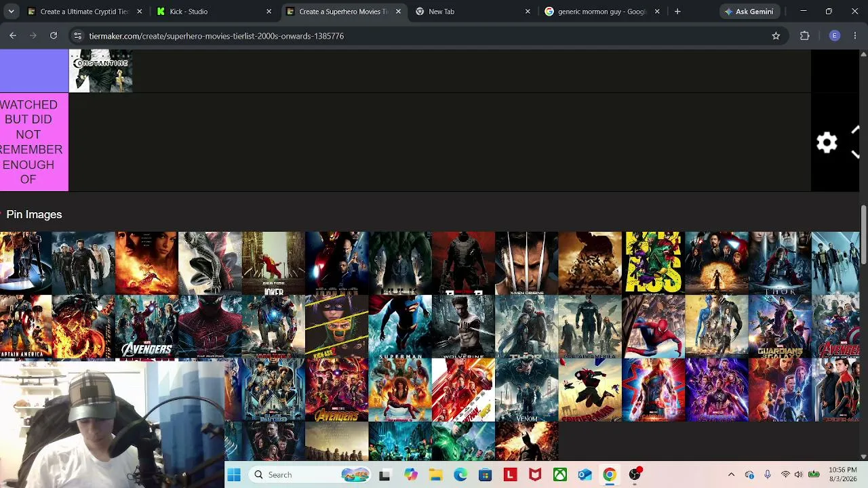Open File Explorer from taskbar

coord(435,475)
